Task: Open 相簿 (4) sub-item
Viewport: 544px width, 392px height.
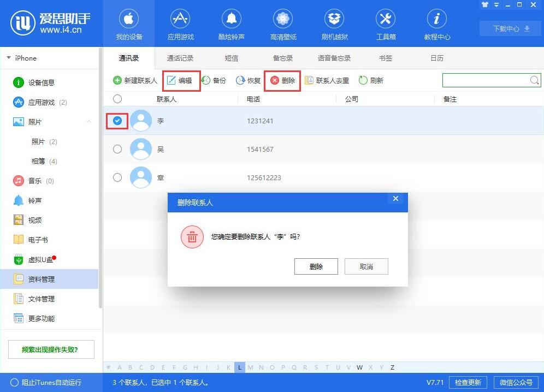Action: (x=49, y=161)
